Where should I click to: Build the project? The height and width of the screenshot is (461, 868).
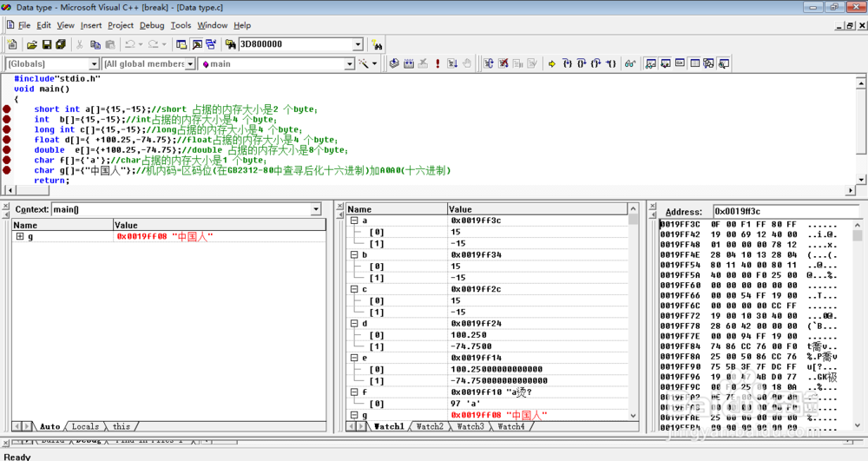[409, 63]
